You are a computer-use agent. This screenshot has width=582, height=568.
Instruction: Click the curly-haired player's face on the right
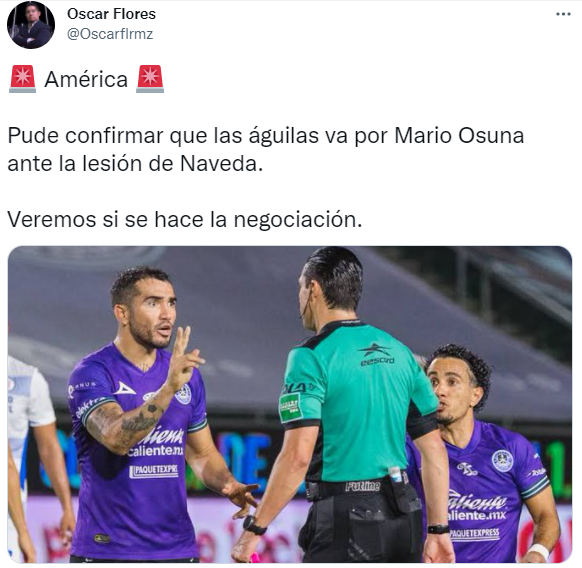tap(450, 393)
